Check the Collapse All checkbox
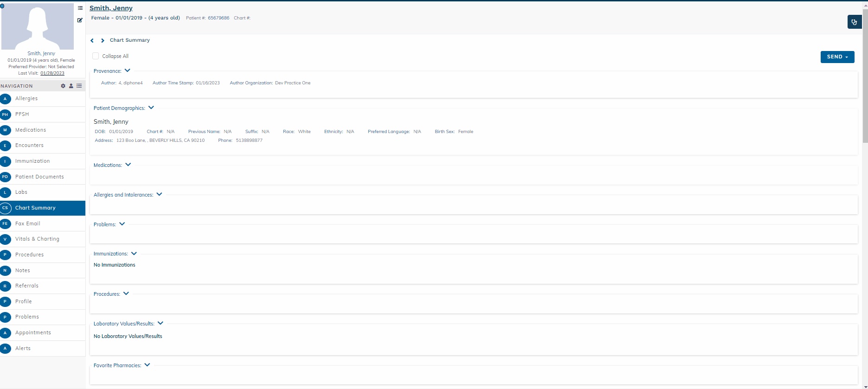 tap(96, 56)
